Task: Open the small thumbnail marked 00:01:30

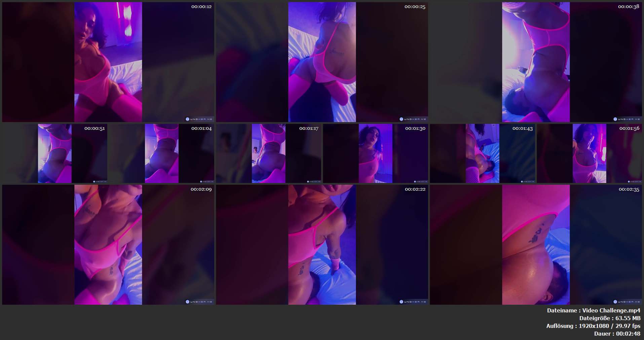Action: [375, 153]
